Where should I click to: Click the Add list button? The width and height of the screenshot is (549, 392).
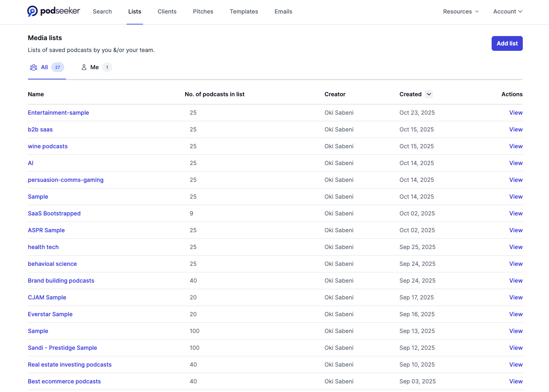pyautogui.click(x=507, y=43)
